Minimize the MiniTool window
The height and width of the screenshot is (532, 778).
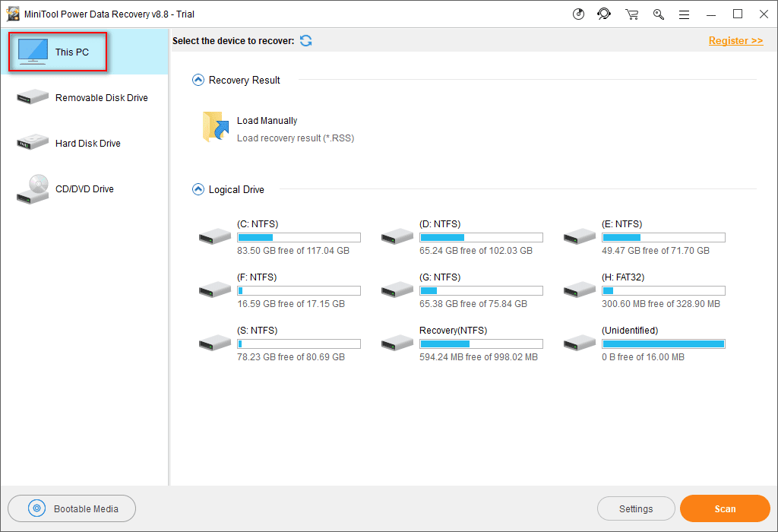point(711,14)
